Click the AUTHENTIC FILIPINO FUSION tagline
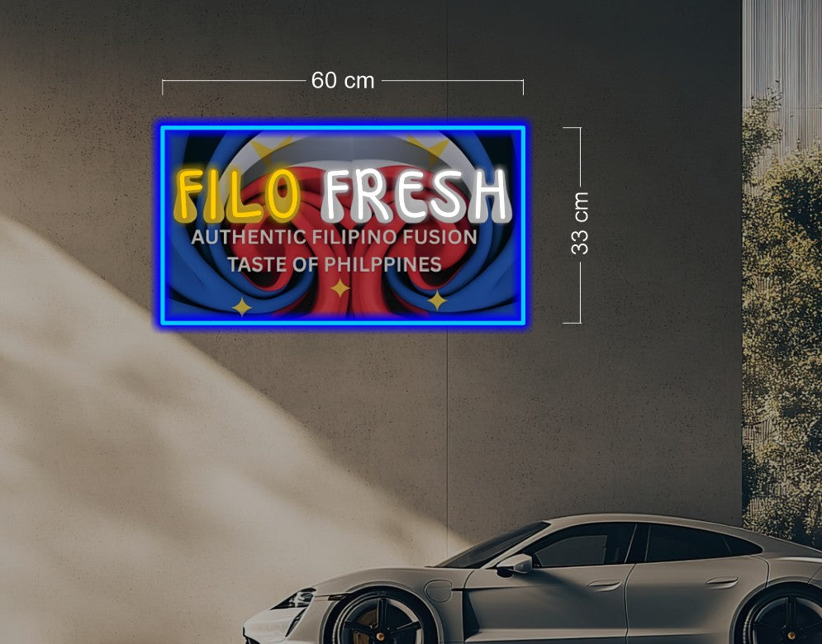822x644 pixels. tap(334, 237)
